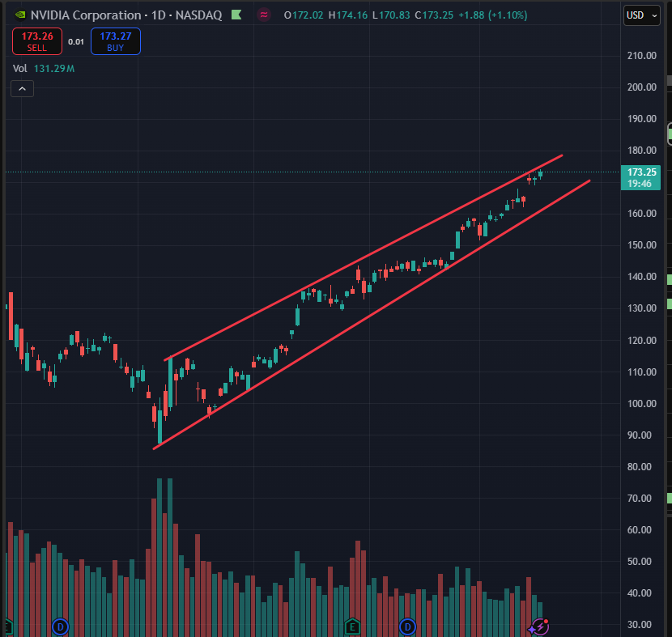Screen dimensions: 672x637
Task: Click the NVIDIA logo icon beside the symbol name
Action: click(x=19, y=15)
